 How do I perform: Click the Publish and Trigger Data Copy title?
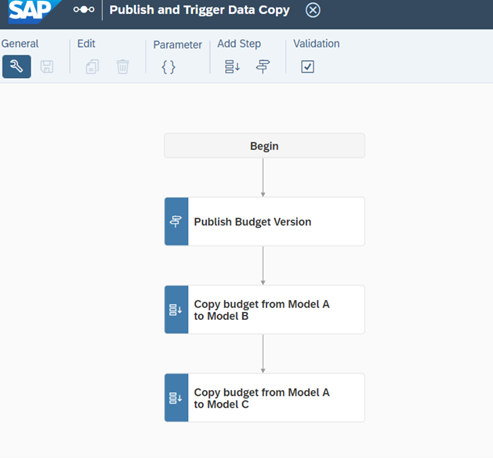(x=199, y=10)
